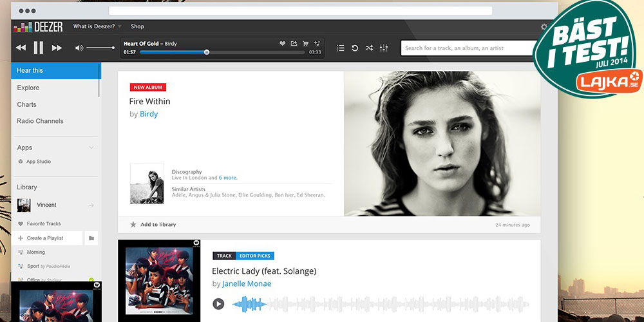Open Explore in the sidebar
The width and height of the screenshot is (644, 322).
28,88
